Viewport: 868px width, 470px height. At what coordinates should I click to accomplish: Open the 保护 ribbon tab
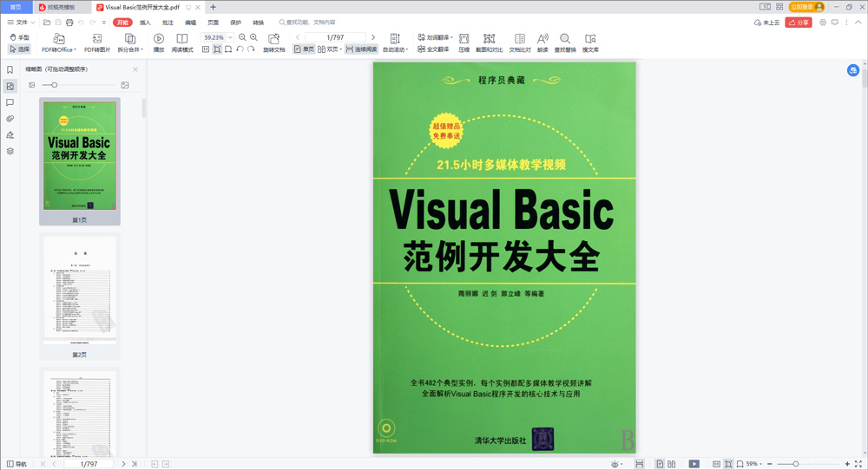tap(235, 23)
